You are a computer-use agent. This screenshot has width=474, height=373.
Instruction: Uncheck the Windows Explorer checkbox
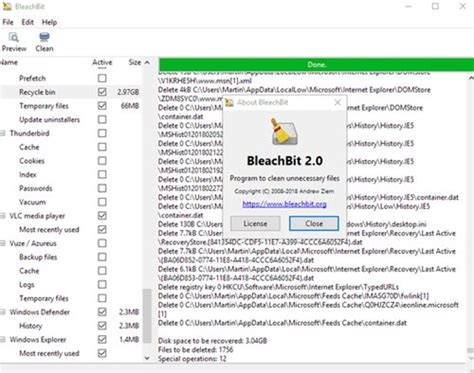(102, 339)
